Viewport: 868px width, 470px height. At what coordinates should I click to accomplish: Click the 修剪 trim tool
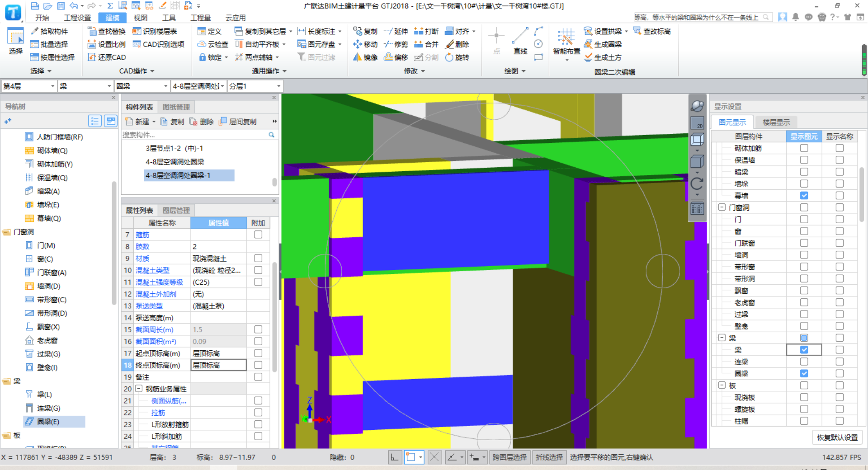click(x=396, y=44)
